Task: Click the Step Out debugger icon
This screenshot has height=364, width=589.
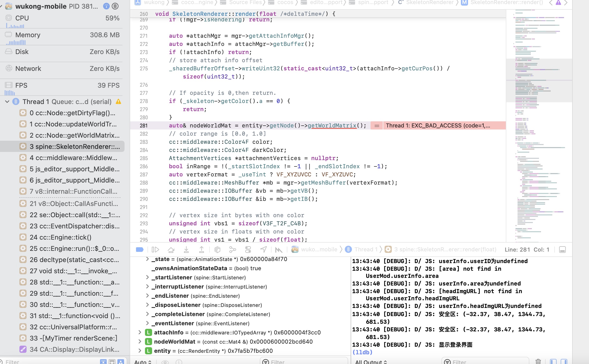Action: tap(202, 250)
